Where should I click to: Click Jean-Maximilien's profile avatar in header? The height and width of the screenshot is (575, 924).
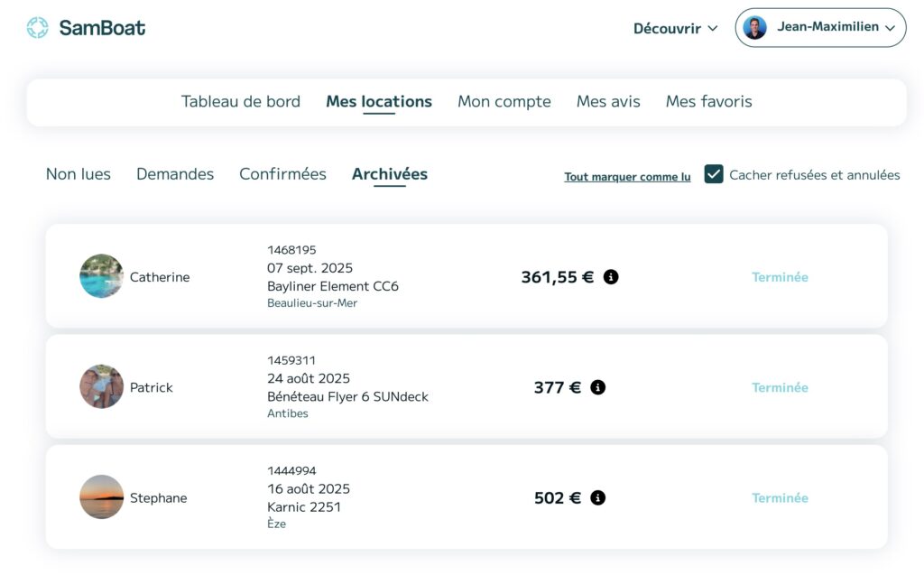pyautogui.click(x=754, y=28)
